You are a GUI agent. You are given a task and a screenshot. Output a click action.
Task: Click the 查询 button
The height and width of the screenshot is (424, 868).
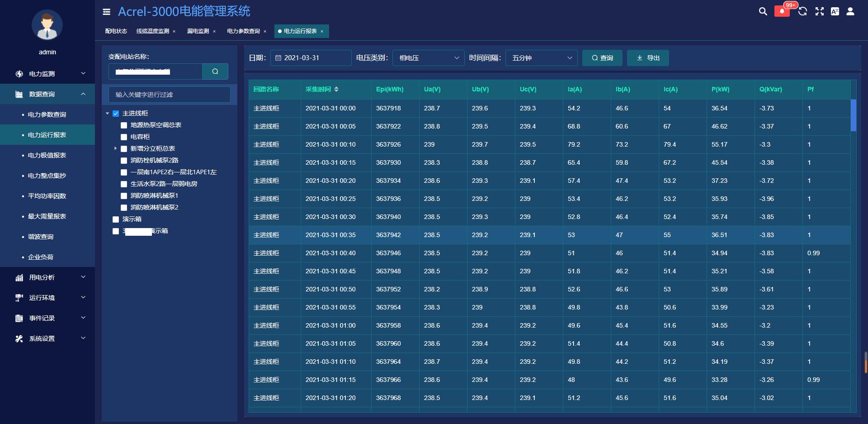[602, 58]
